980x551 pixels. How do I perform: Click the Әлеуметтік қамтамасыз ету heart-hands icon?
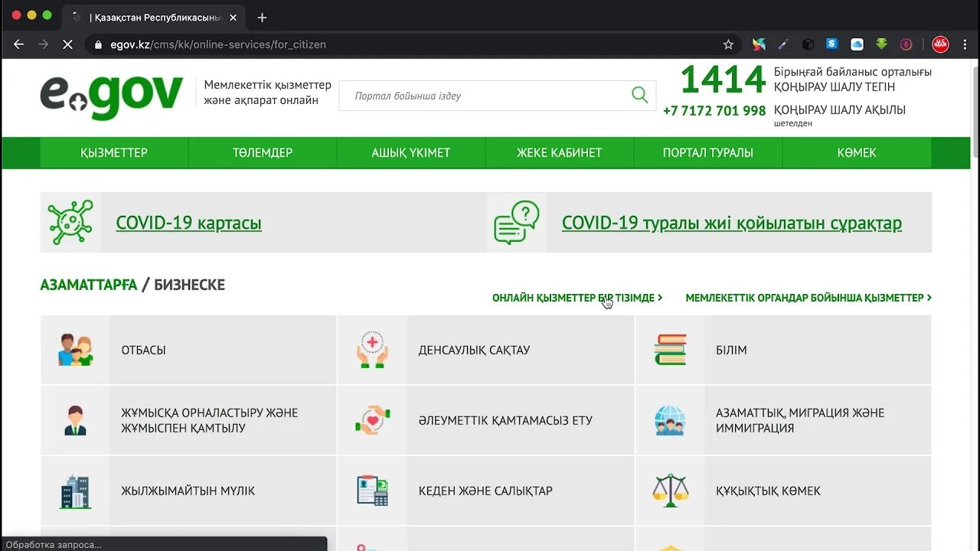[x=372, y=420]
